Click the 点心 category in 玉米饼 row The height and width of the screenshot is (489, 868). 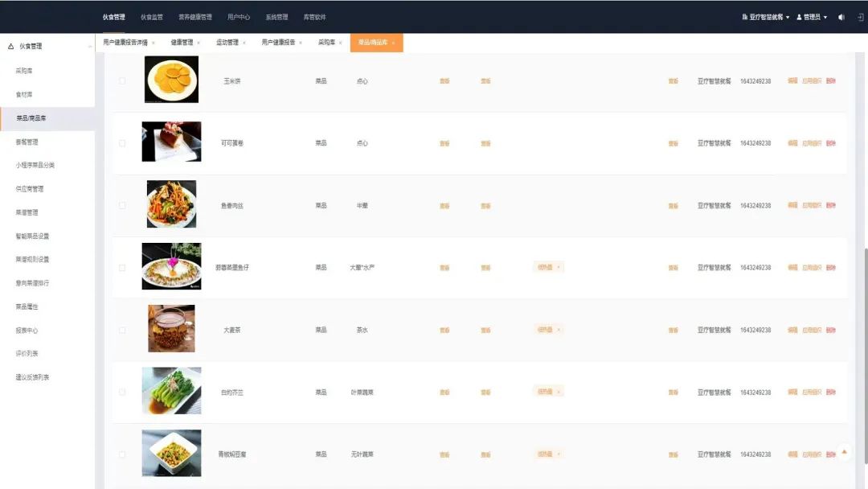click(362, 81)
